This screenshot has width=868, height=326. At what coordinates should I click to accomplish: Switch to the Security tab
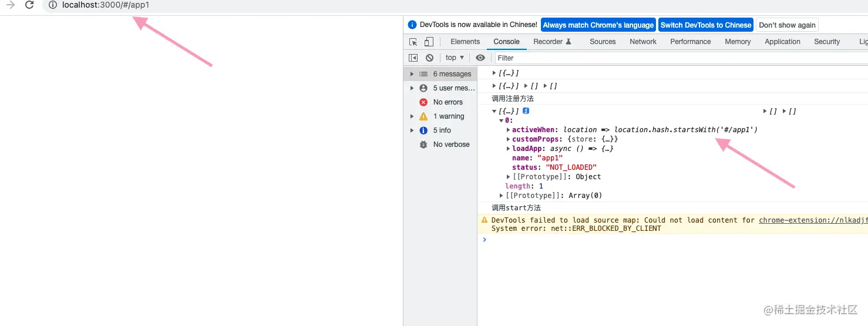tap(827, 42)
